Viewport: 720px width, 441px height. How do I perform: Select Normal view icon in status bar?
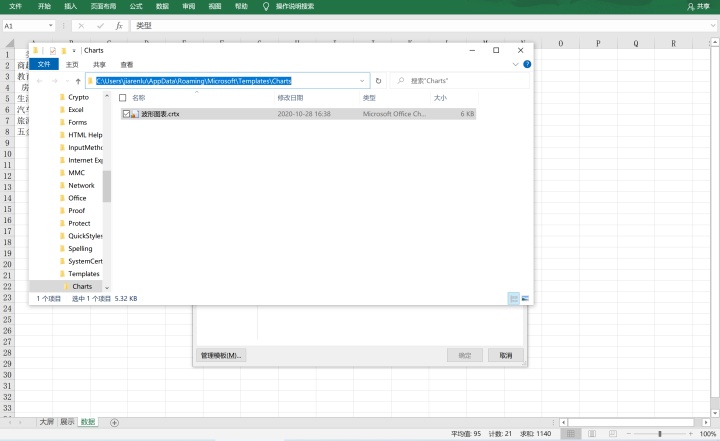pyautogui.click(x=571, y=434)
